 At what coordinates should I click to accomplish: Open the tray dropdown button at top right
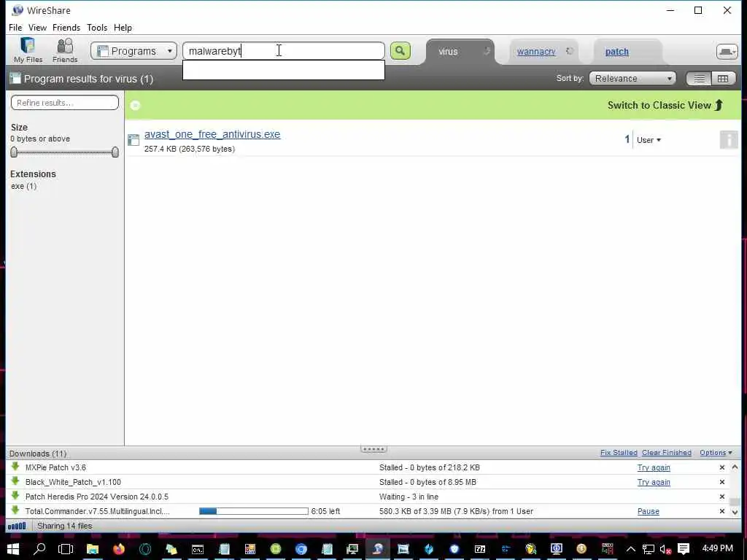point(727,52)
